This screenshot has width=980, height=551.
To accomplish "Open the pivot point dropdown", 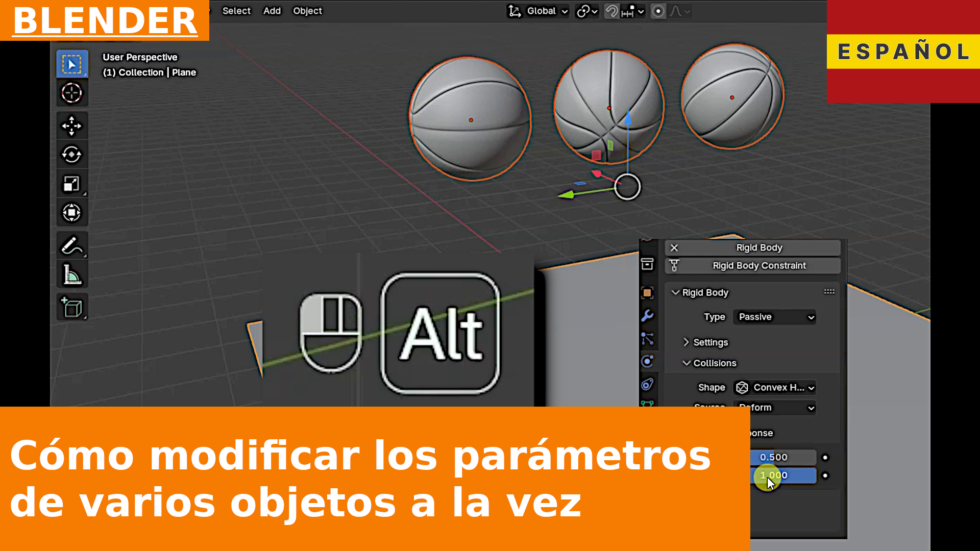I will [x=587, y=11].
